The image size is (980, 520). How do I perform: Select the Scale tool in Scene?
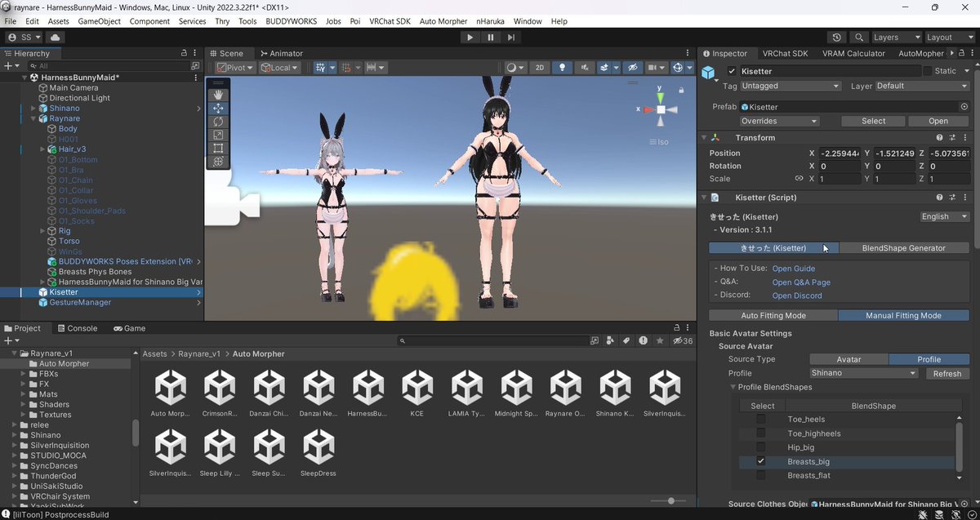(218, 135)
